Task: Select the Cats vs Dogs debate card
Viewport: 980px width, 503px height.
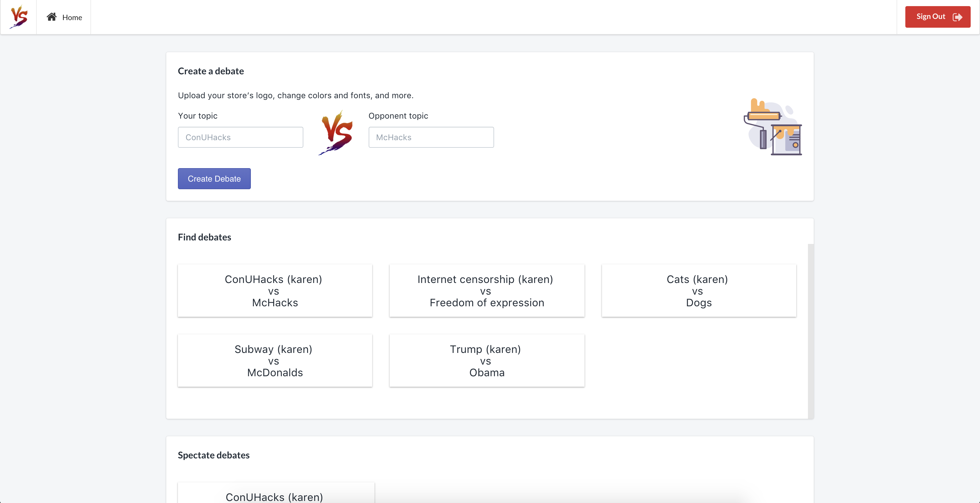Action: coord(699,291)
